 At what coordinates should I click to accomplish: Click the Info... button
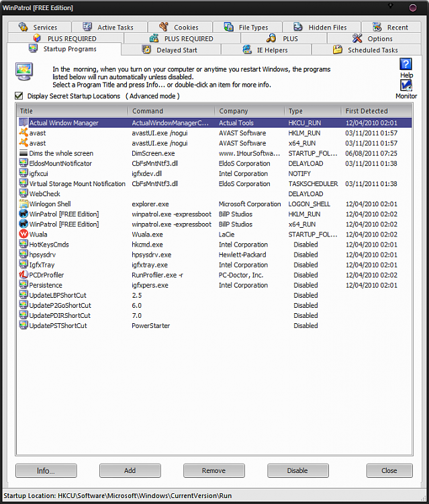click(46, 470)
